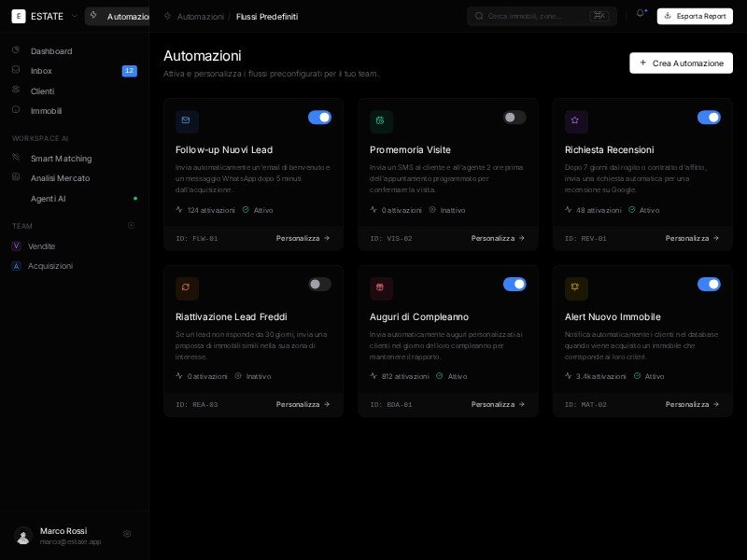
Task: Open the notifications bell
Action: [639, 12]
